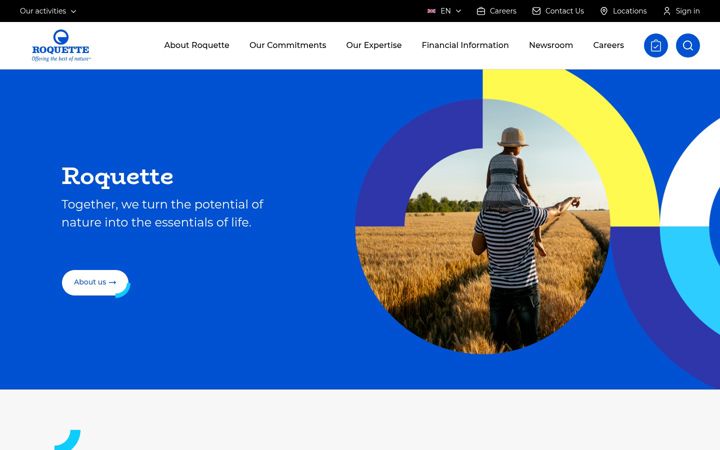This screenshot has width=720, height=450.
Task: Click the person icon beside Sign in
Action: (667, 11)
